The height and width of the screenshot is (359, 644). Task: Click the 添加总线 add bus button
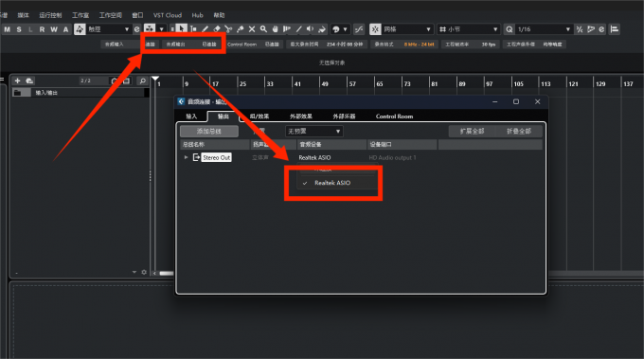point(209,131)
